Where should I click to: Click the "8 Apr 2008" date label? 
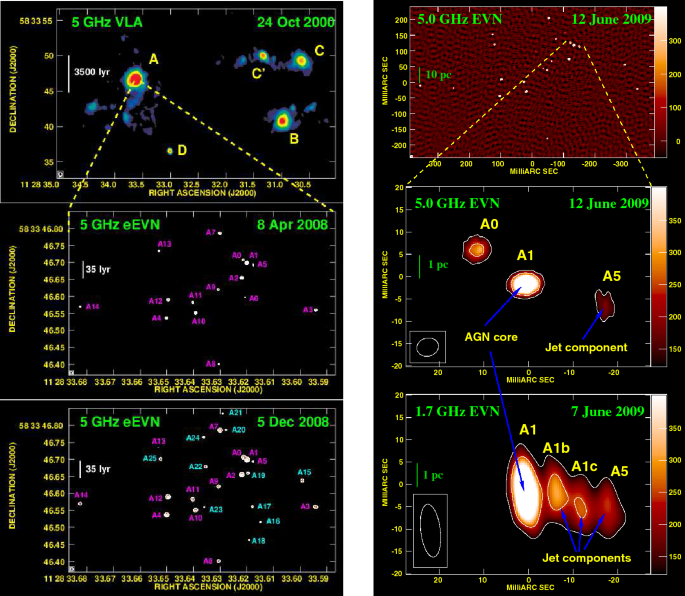292,225
